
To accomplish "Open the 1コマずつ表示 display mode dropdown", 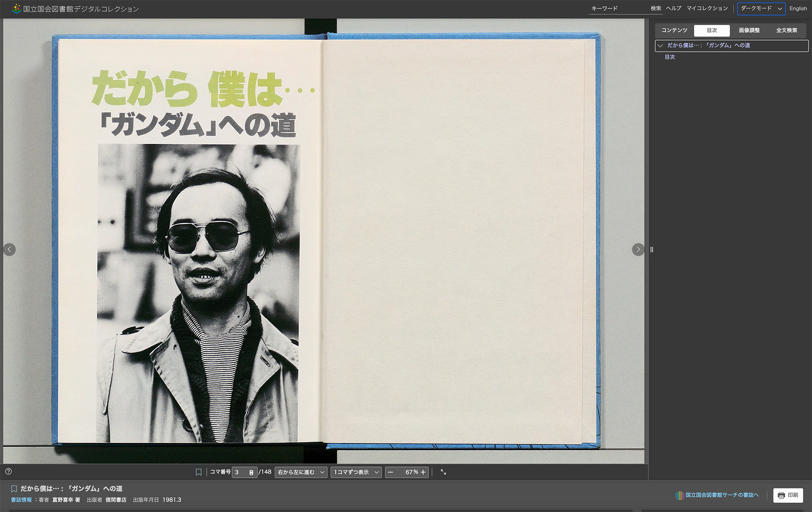I will [356, 472].
